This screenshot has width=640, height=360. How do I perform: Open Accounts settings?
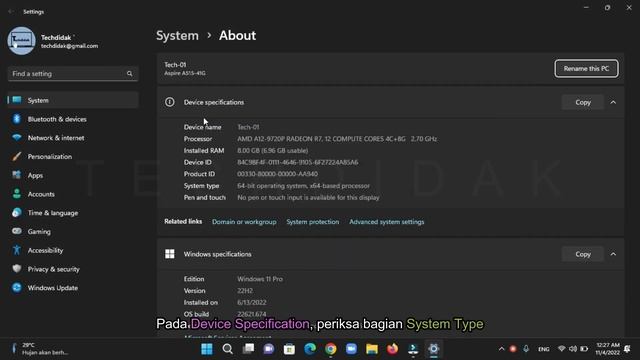73,194
